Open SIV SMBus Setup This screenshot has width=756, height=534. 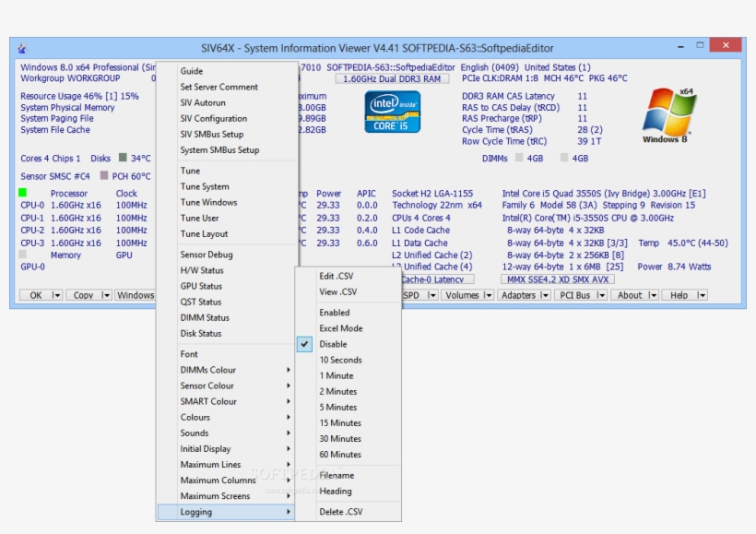click(x=226, y=135)
